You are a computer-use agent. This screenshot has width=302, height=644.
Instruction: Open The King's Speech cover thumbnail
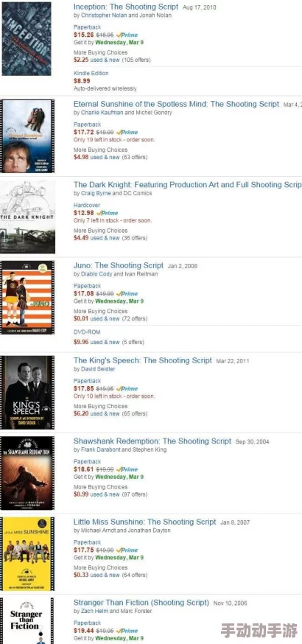click(x=27, y=393)
